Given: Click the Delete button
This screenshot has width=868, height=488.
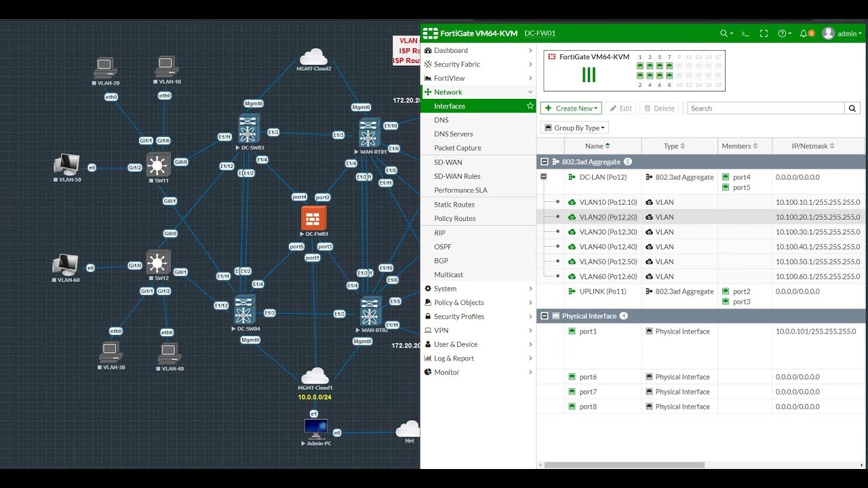Looking at the screenshot, I should [659, 108].
